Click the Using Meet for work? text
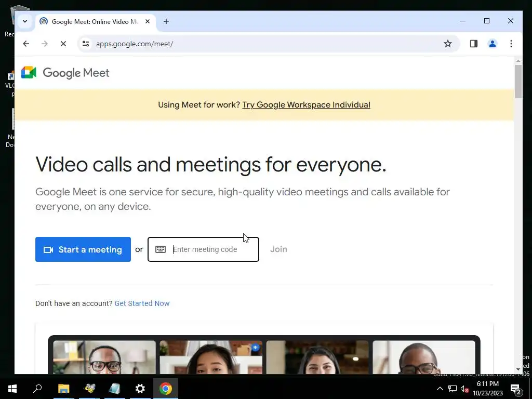Viewport: 532px width, 399px height. coord(199,105)
